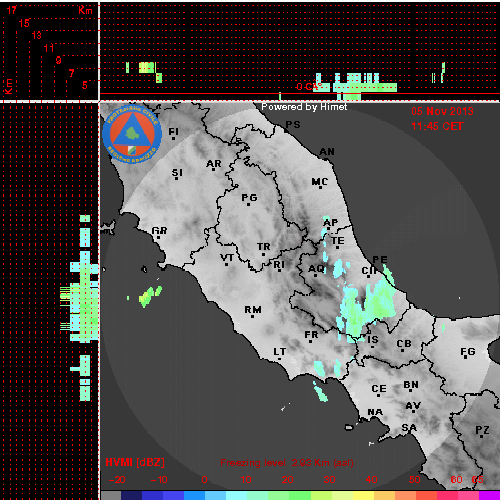Screen dimensions: 500x500
Task: Click the 65 value on dBZ scale
Action: click(x=477, y=480)
